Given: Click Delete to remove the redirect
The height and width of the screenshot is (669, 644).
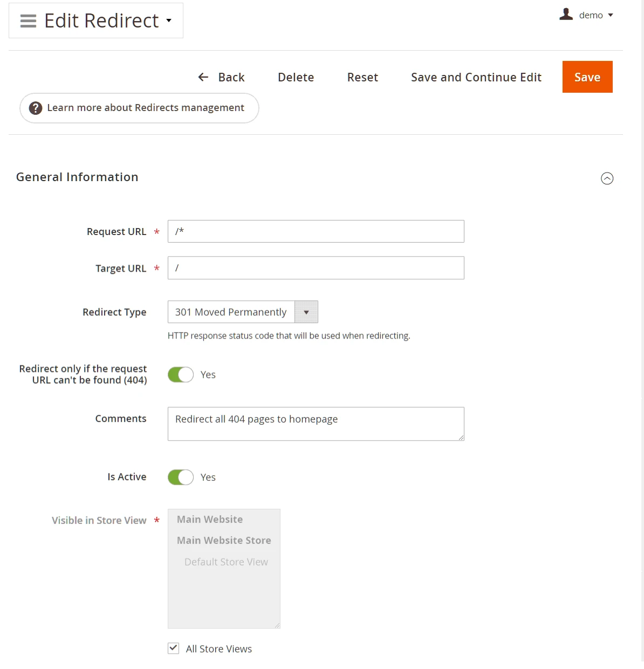Looking at the screenshot, I should [296, 77].
